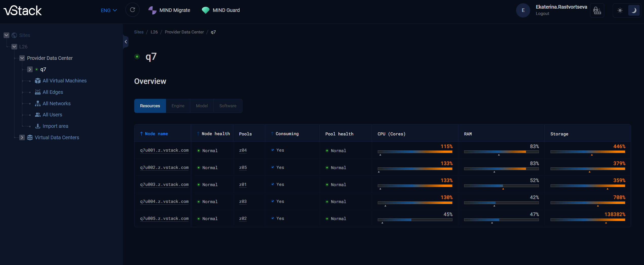Screen dimensions: 644x265
Task: Open MIND Guard shield icon
Action: point(205,10)
